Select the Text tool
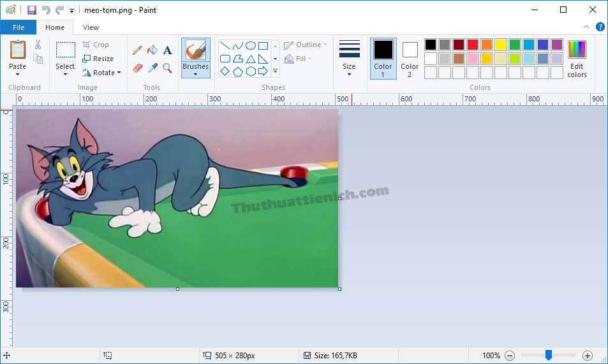This screenshot has width=608, height=364. 167,50
